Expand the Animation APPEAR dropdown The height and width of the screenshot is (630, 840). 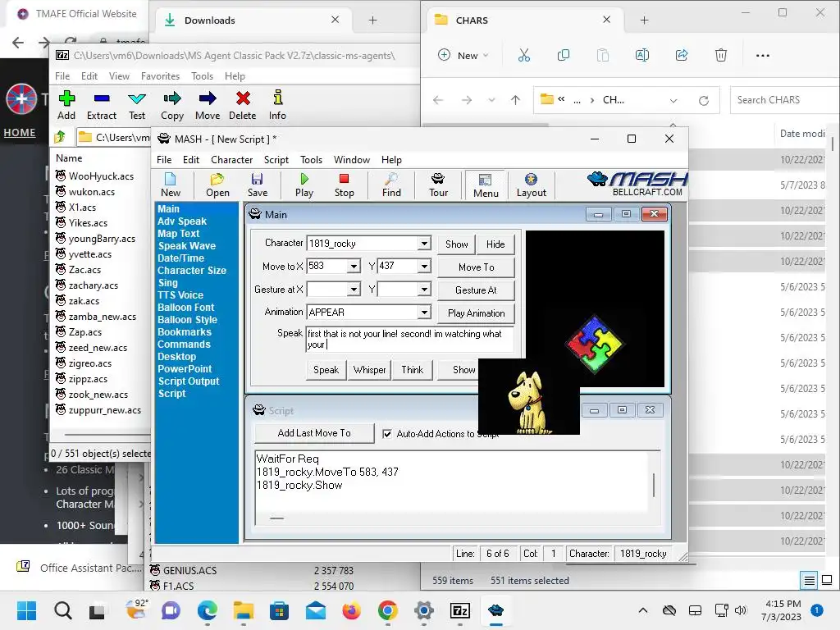coord(424,313)
